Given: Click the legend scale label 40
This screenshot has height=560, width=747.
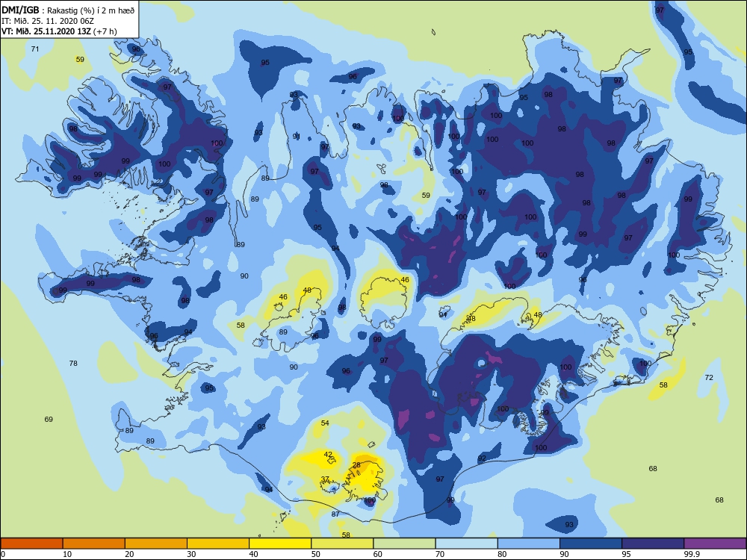Looking at the screenshot, I should pos(253,554).
